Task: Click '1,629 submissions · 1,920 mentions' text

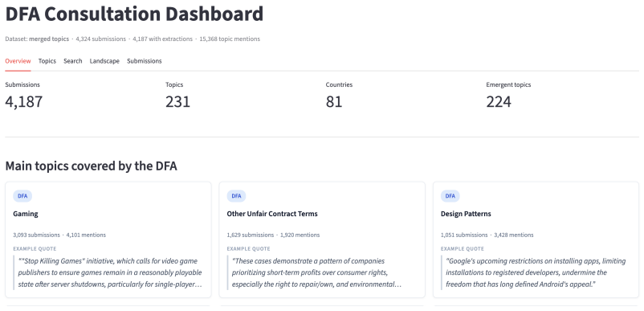Action: point(273,235)
